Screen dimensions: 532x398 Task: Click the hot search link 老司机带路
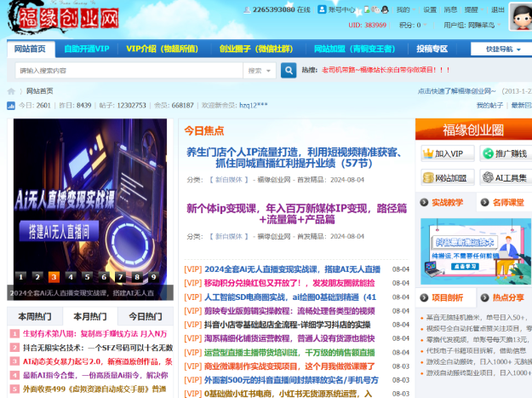coord(386,70)
